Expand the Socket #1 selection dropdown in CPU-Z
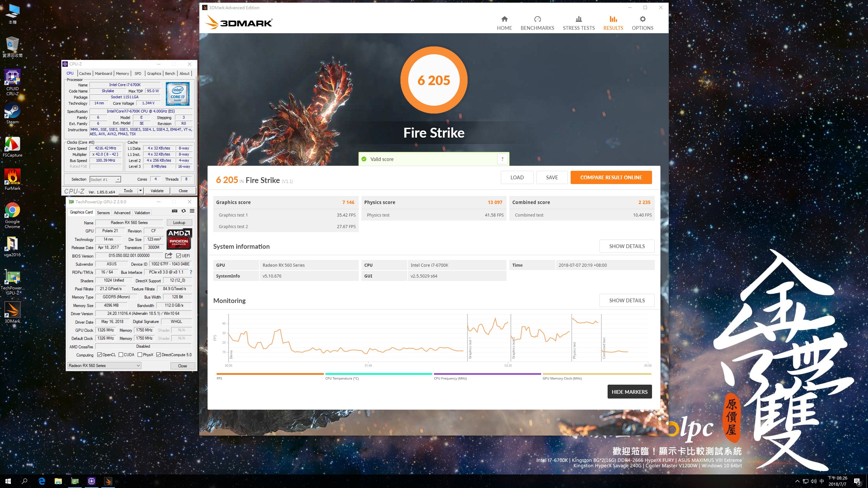Viewport: 868px width, 488px height. point(118,180)
